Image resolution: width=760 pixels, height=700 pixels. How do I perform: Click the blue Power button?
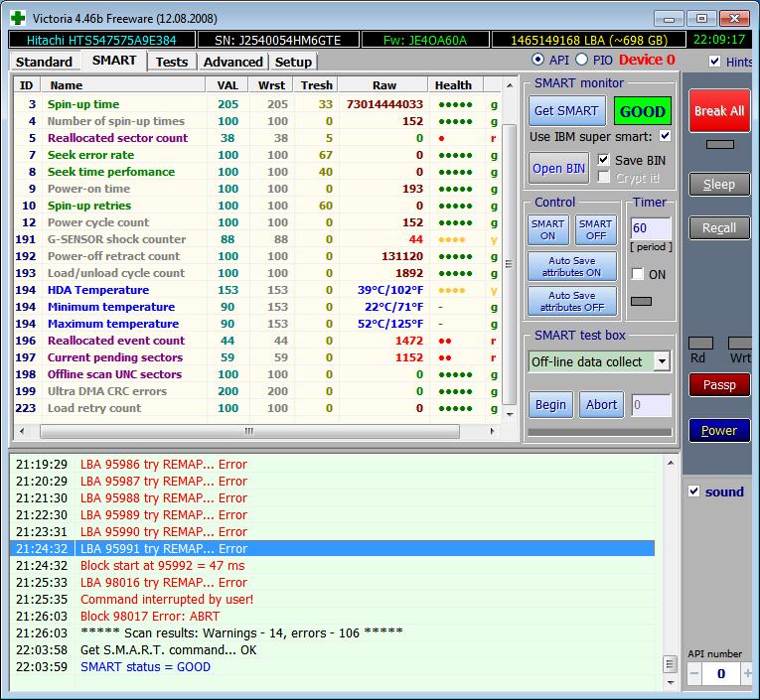[x=719, y=430]
